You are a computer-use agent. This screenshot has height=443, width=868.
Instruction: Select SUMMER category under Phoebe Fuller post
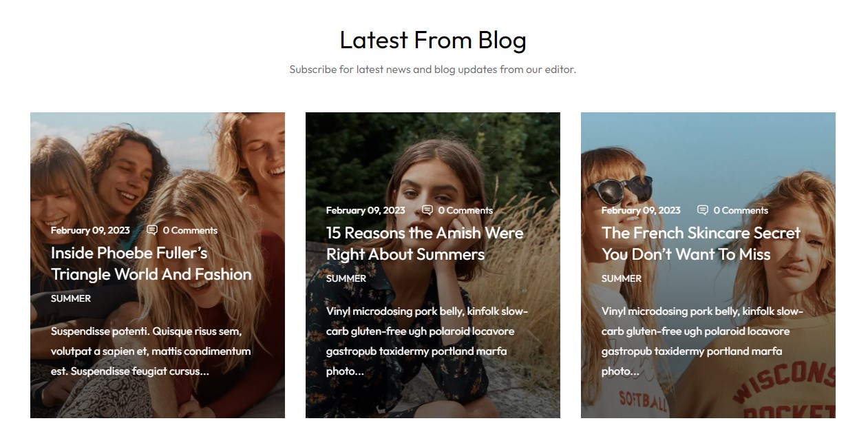click(x=71, y=298)
